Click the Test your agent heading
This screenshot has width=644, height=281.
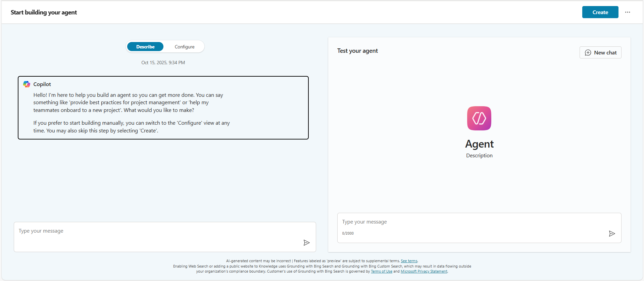(357, 51)
